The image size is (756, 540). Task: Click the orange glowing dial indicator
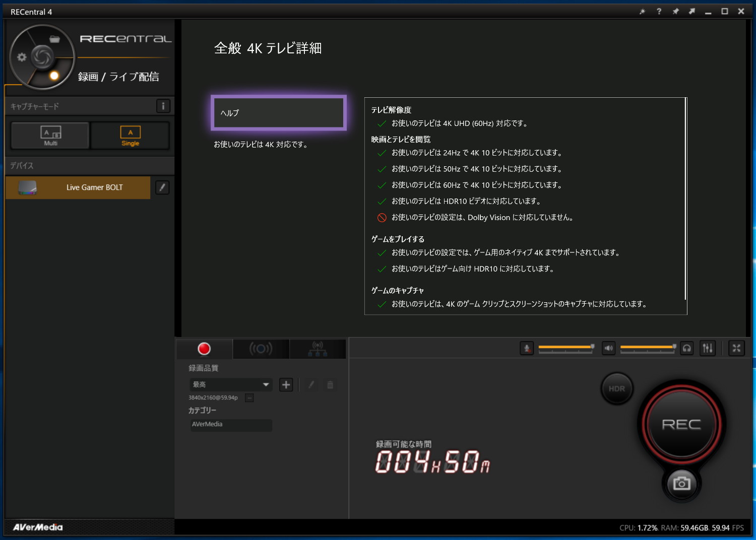(x=54, y=76)
